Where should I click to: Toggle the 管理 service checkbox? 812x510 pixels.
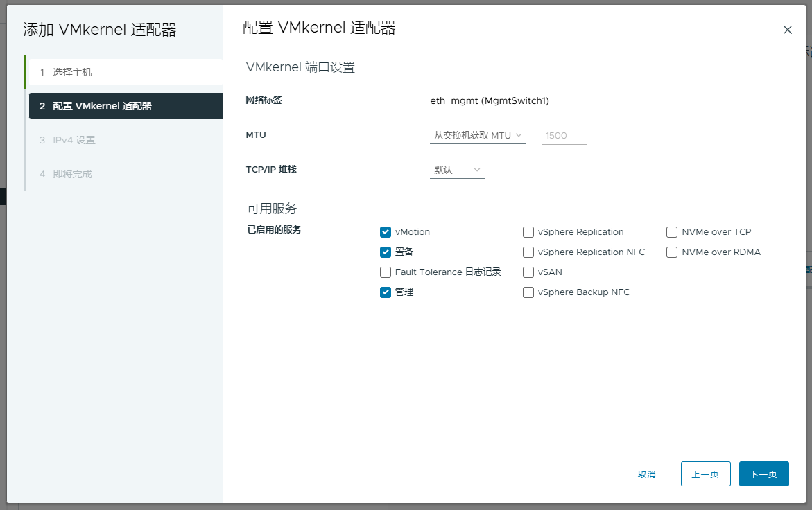coord(386,292)
